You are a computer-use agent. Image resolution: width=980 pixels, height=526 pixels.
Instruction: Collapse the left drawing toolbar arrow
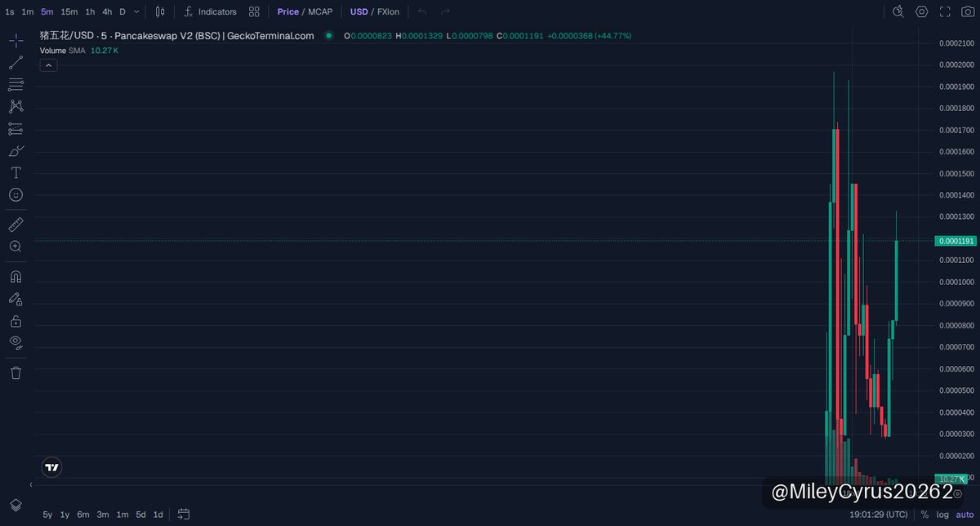(31, 485)
